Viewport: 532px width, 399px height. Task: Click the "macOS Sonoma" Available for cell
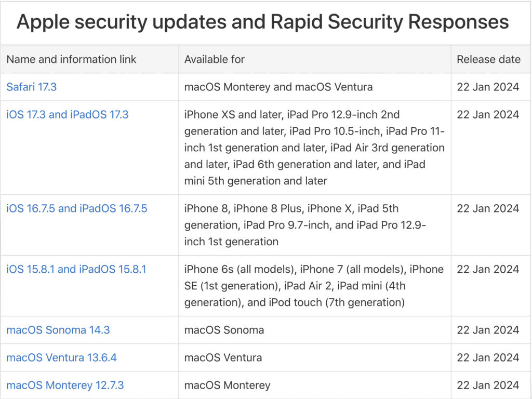(x=224, y=330)
